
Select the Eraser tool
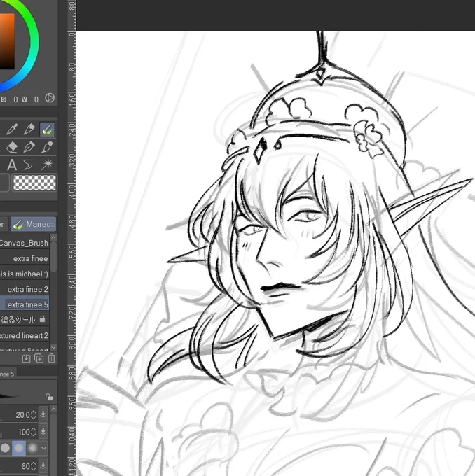click(x=12, y=147)
